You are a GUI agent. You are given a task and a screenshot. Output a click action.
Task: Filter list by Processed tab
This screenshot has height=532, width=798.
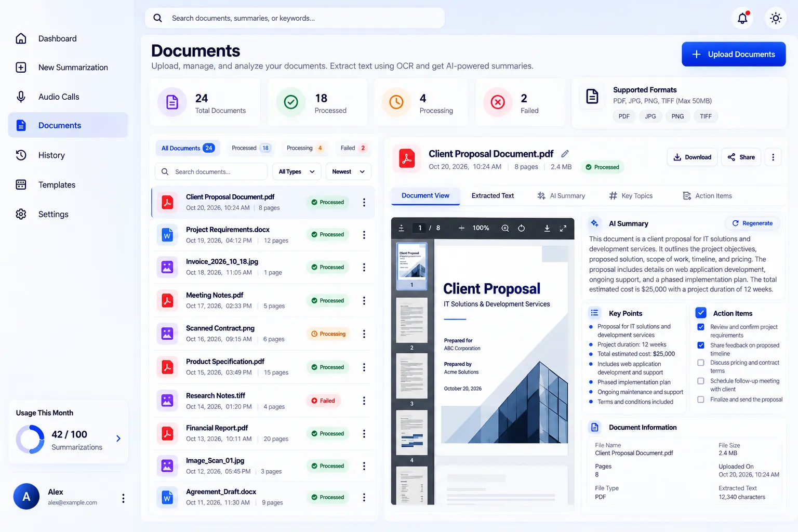click(251, 148)
